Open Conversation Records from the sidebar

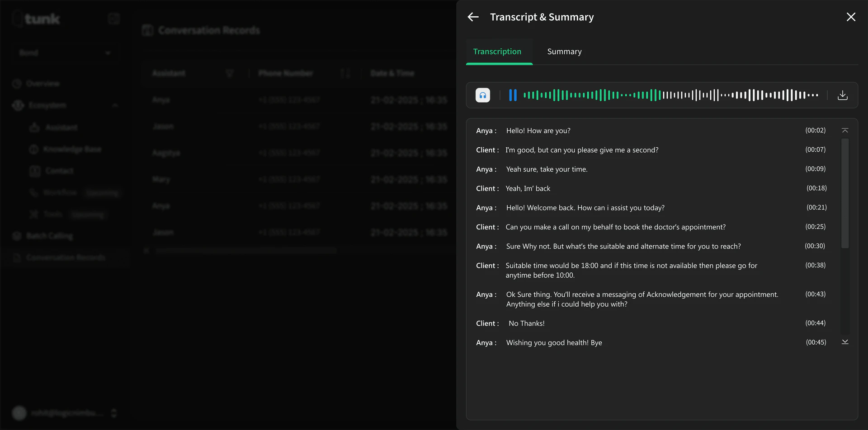pos(65,257)
